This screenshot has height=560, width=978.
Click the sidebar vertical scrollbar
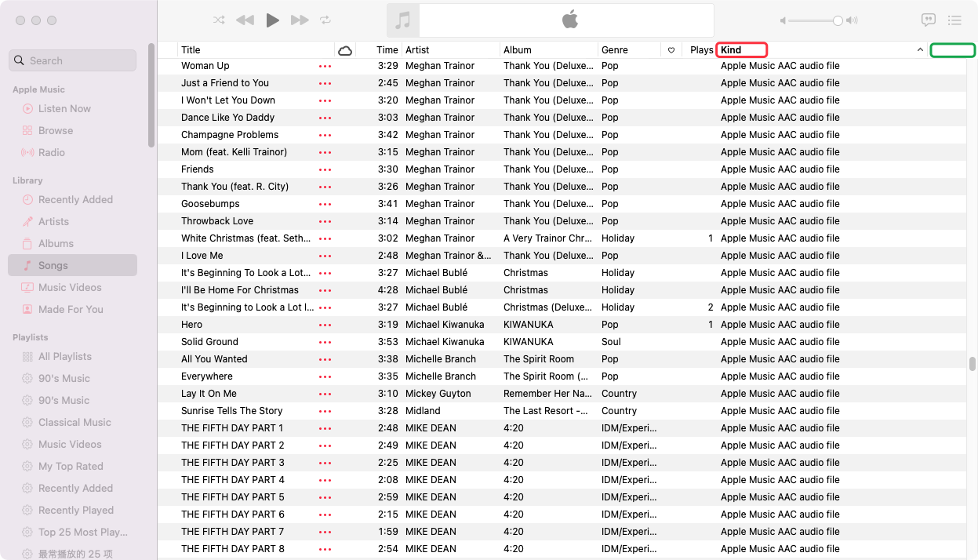151,95
